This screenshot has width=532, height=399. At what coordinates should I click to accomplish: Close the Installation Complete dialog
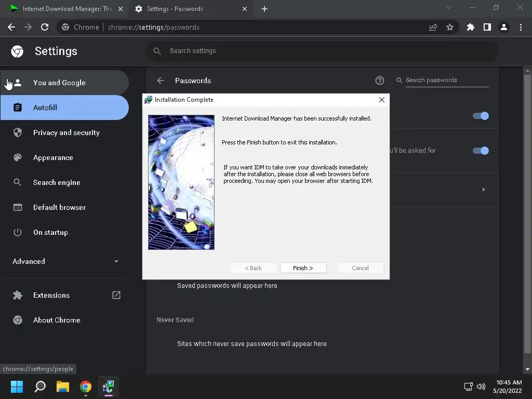click(382, 100)
